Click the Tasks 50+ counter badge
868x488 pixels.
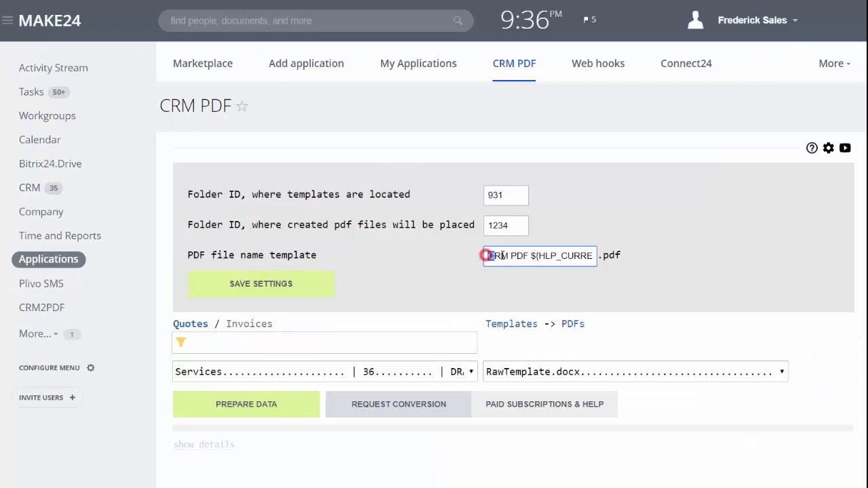(59, 92)
